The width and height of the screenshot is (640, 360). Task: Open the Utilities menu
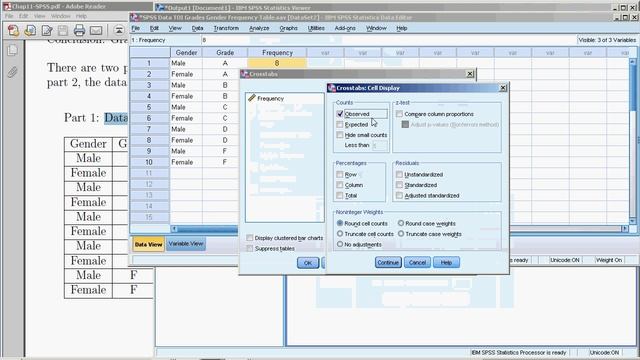tap(316, 28)
